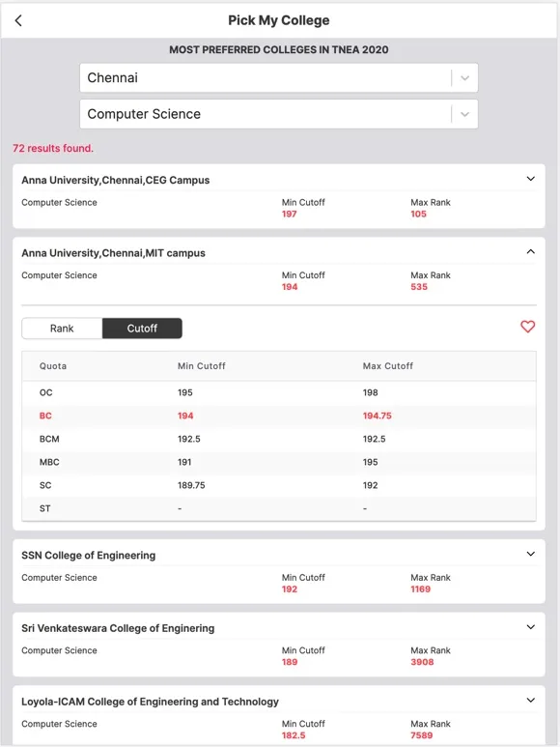Click Anna University,Chennai,MIT campus title
This screenshot has height=747, width=560.
click(113, 253)
